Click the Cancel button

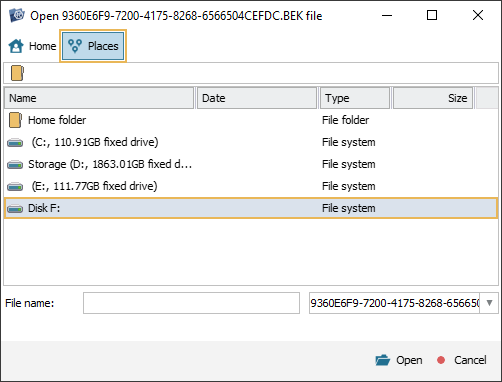(x=461, y=360)
